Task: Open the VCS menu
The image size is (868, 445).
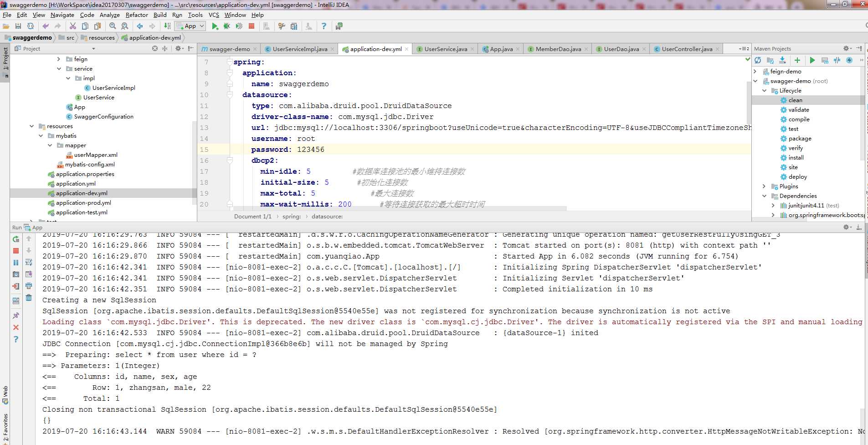Action: click(214, 15)
